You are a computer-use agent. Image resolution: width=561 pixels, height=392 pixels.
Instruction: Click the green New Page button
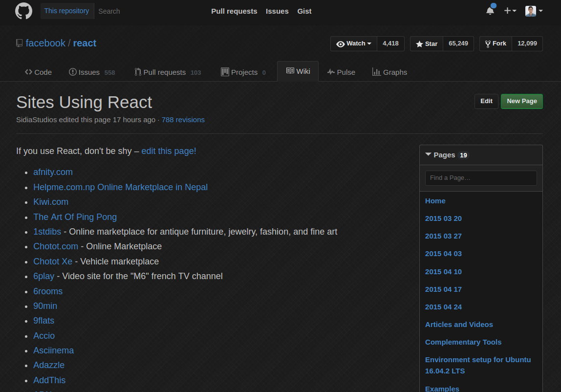point(521,101)
